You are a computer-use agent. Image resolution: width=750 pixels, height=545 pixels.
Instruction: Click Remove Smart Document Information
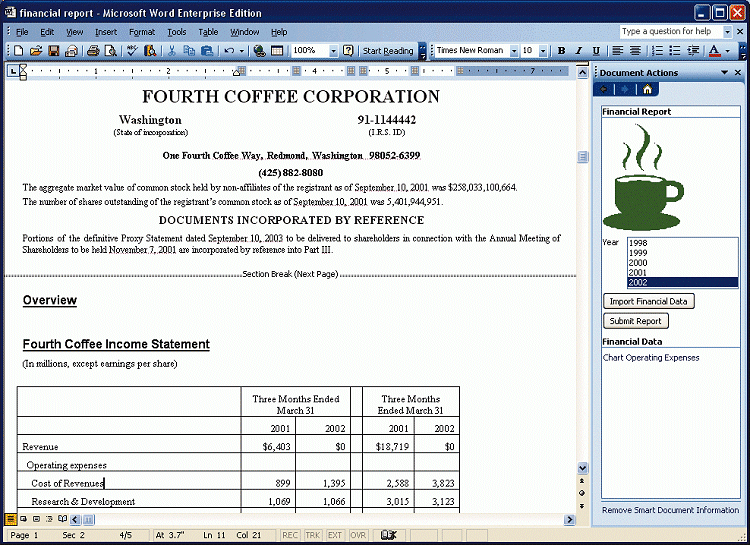[670, 510]
